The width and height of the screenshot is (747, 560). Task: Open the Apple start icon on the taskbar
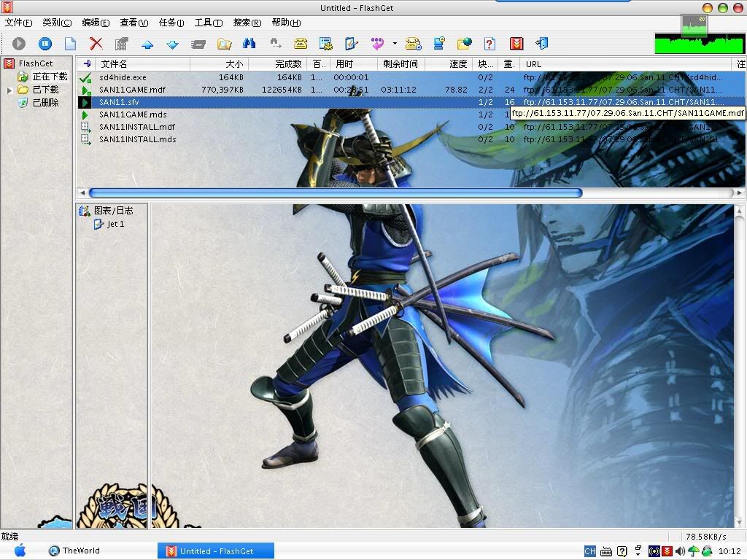coord(20,551)
